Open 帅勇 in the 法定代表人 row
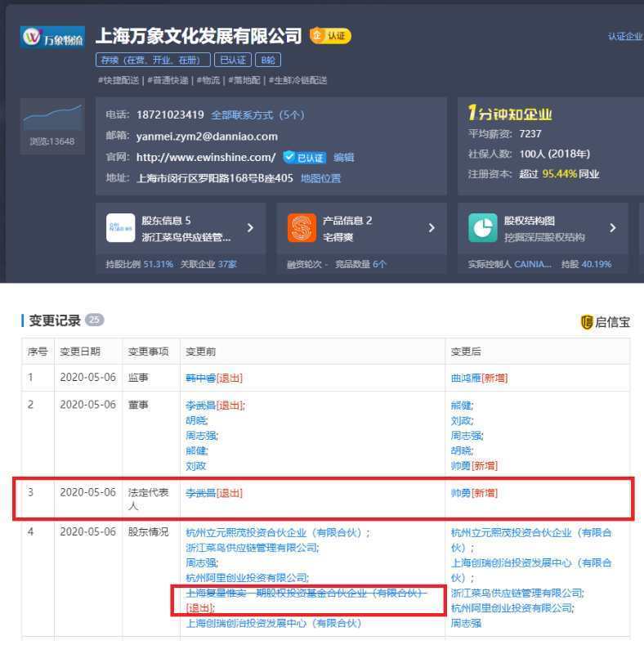Screen dimensions: 644x654 [x=461, y=493]
